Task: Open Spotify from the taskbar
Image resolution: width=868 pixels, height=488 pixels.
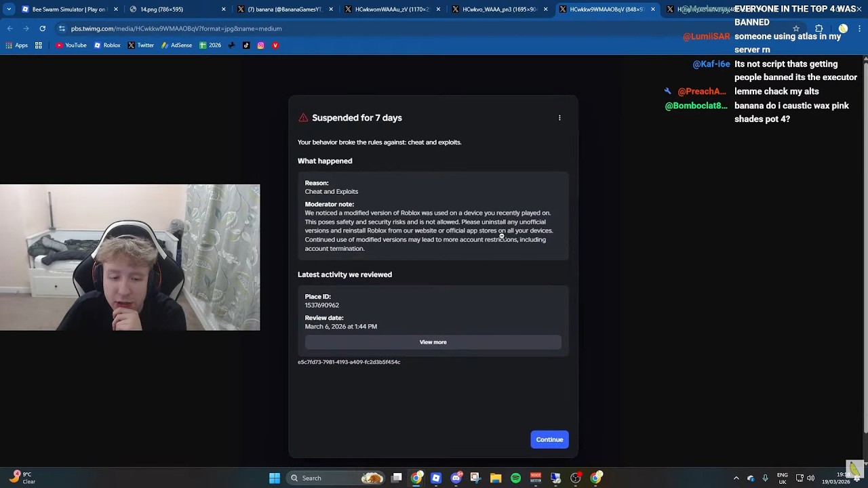Action: (x=515, y=479)
